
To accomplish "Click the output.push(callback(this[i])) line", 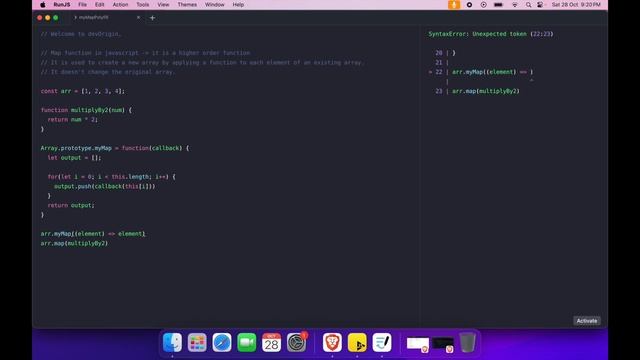I will pyautogui.click(x=105, y=186).
